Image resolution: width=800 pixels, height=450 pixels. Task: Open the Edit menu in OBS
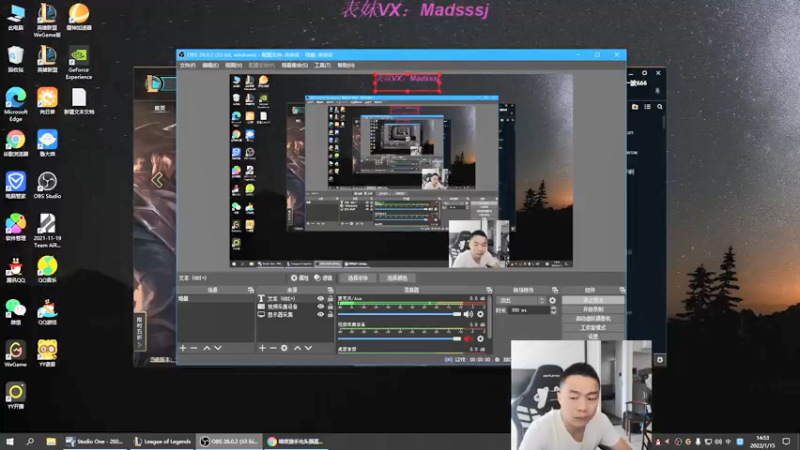pyautogui.click(x=210, y=65)
